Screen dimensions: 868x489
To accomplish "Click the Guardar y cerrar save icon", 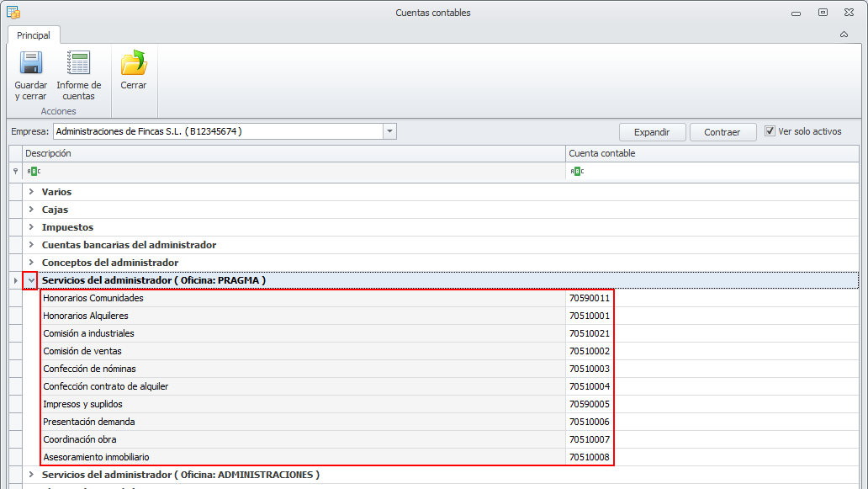I will click(31, 63).
